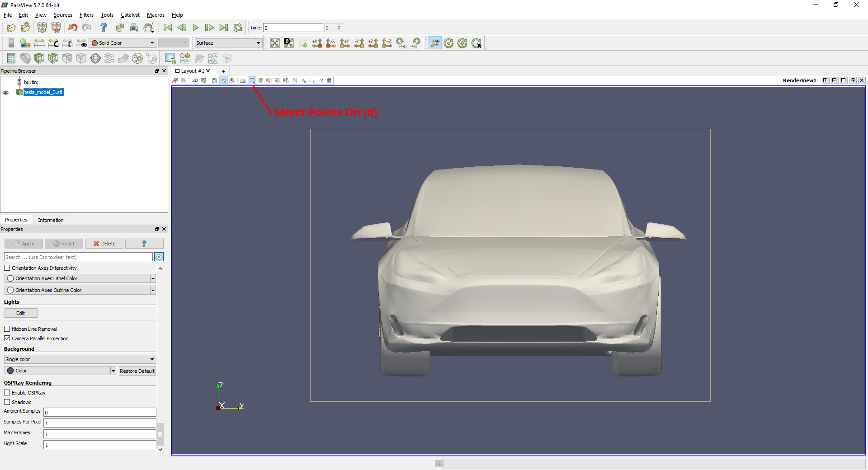Open the Surface representation dropdown
Image resolution: width=868 pixels, height=470 pixels.
coord(228,43)
